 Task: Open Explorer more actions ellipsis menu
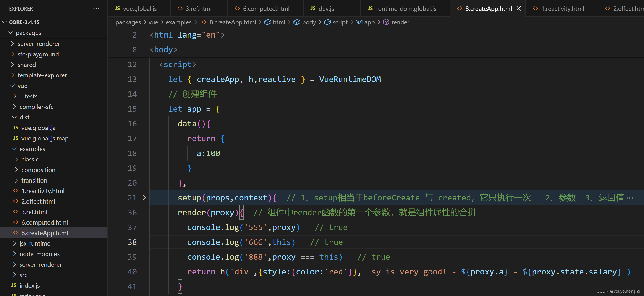click(96, 9)
